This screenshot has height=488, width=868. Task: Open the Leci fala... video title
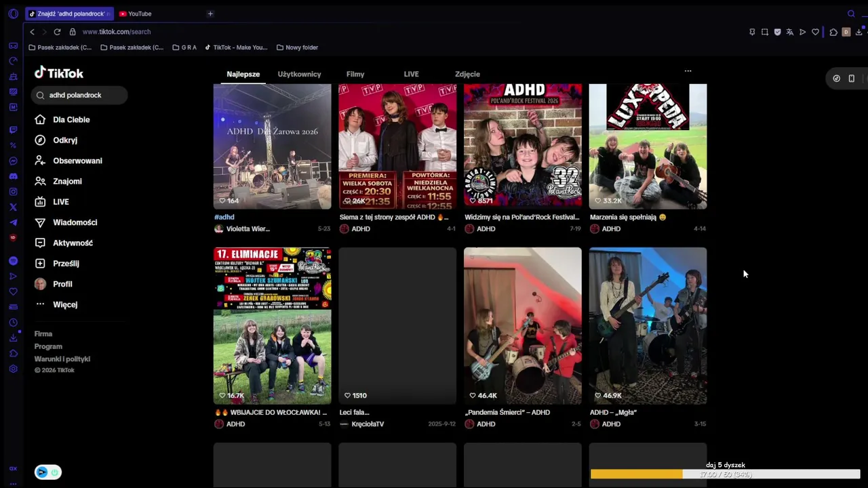coord(355,412)
